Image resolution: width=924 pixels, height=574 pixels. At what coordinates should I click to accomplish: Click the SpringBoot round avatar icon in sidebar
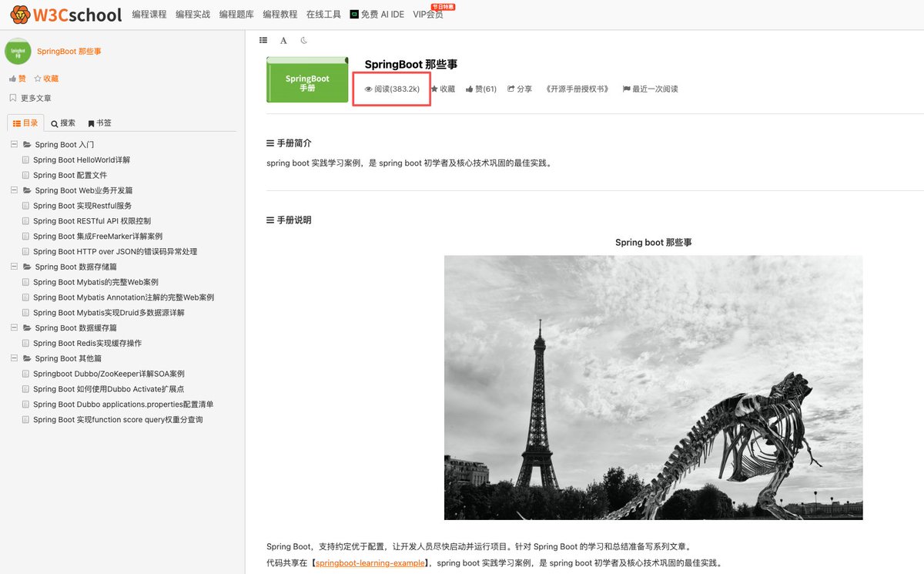pos(18,51)
